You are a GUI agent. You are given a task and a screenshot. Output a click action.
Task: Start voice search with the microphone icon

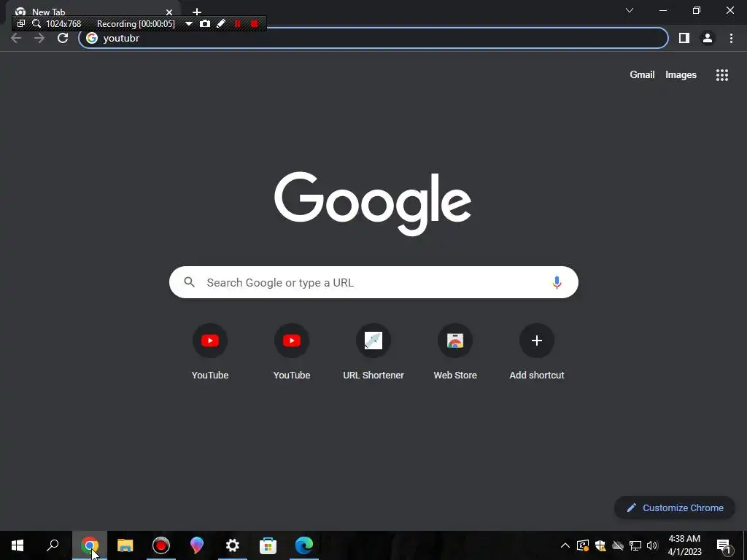coord(557,282)
